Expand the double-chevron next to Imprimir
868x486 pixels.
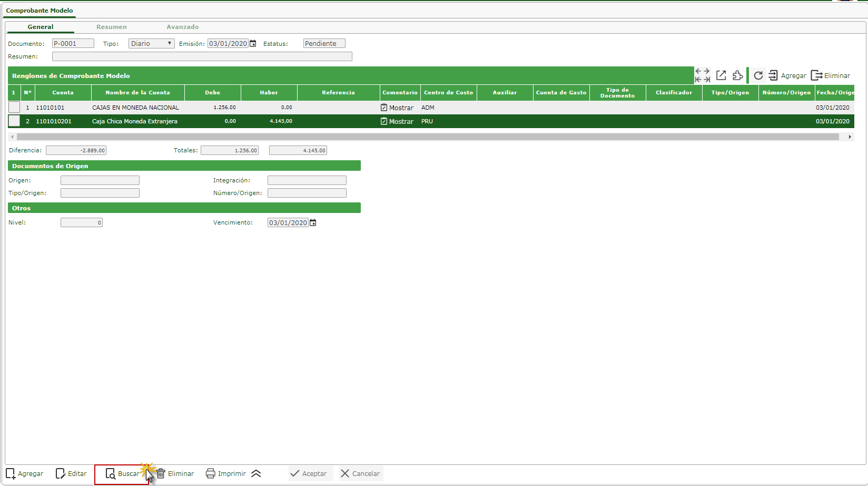click(x=256, y=473)
